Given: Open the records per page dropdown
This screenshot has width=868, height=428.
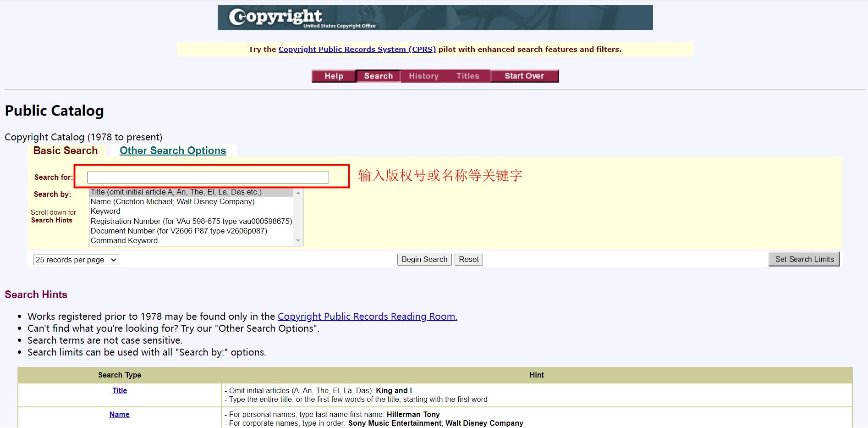Looking at the screenshot, I should click(75, 259).
